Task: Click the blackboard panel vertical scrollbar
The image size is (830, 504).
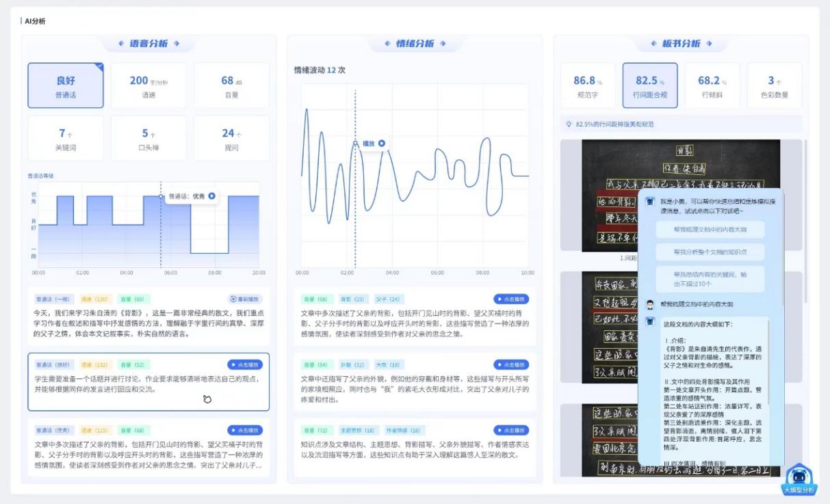Action: [805, 205]
